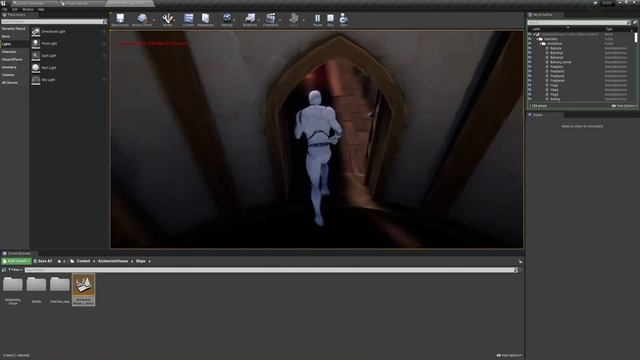Click Content folder breadcrumb icon
Image resolution: width=640 pixels, height=360 pixels.
(x=72, y=261)
